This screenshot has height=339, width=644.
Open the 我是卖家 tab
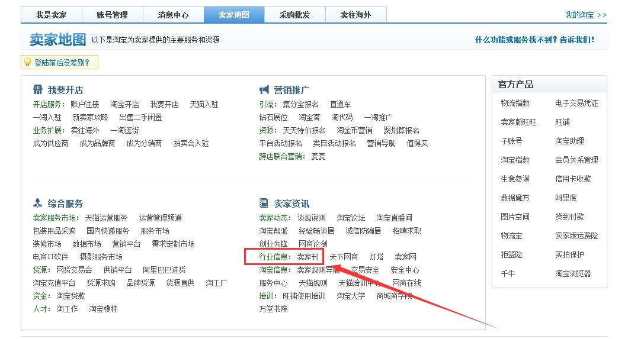coord(52,15)
